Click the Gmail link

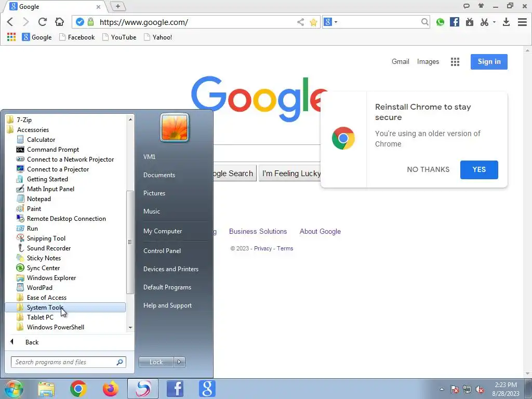tap(401, 61)
